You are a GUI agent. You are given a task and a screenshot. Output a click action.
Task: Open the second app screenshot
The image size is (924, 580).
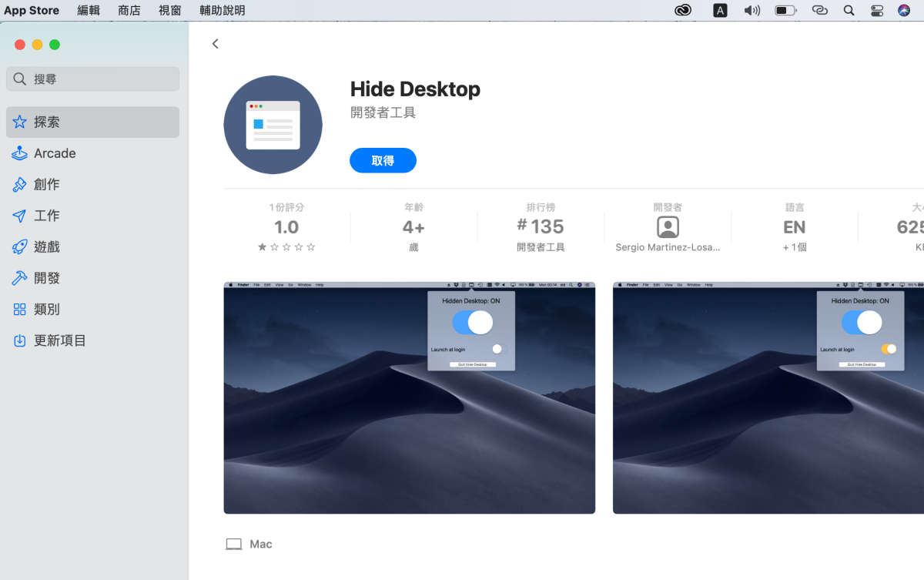[768, 397]
